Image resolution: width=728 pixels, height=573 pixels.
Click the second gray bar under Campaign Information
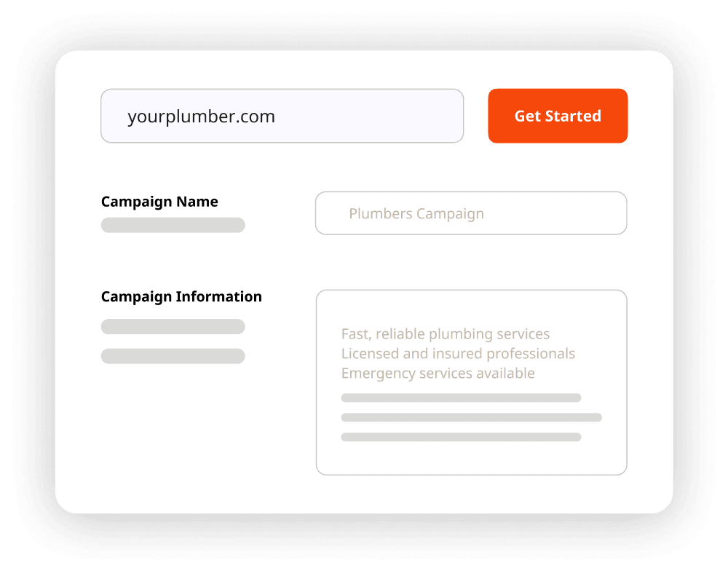pos(173,356)
